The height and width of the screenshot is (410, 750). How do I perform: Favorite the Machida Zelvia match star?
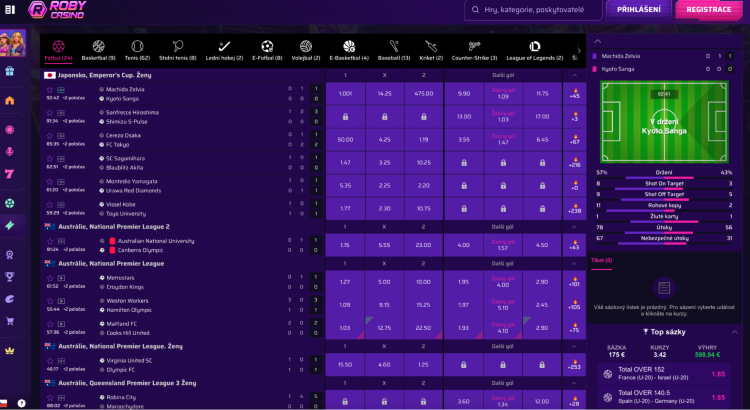pyautogui.click(x=49, y=90)
